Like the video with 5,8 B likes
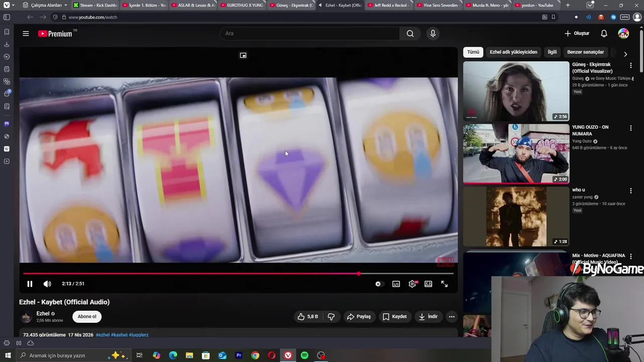This screenshot has height=362, width=644. (307, 317)
